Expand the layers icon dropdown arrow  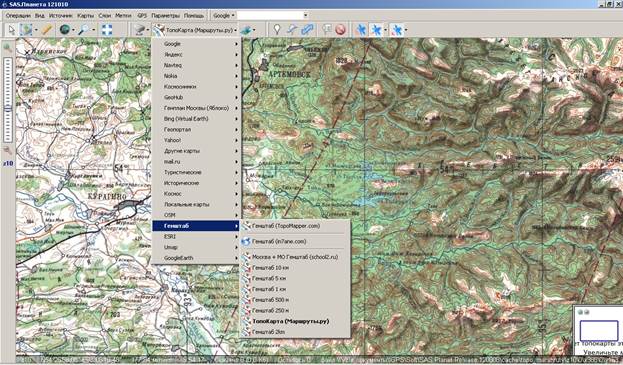(254, 30)
